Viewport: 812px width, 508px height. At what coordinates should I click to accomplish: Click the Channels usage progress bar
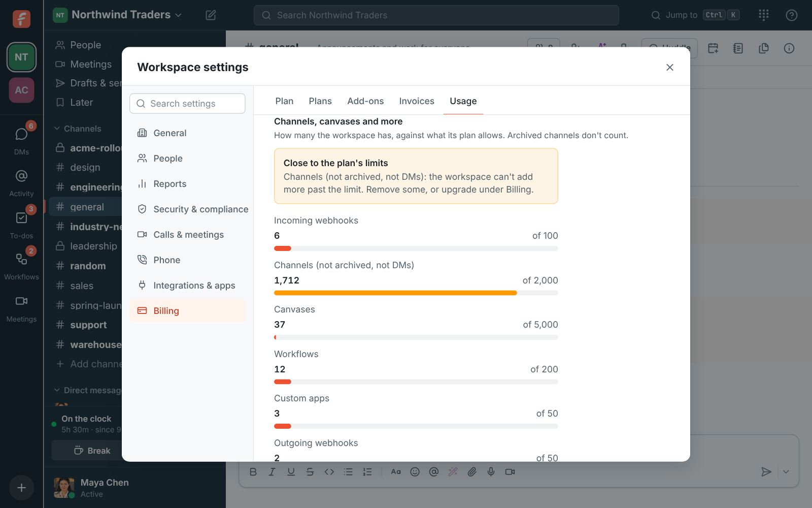click(416, 293)
